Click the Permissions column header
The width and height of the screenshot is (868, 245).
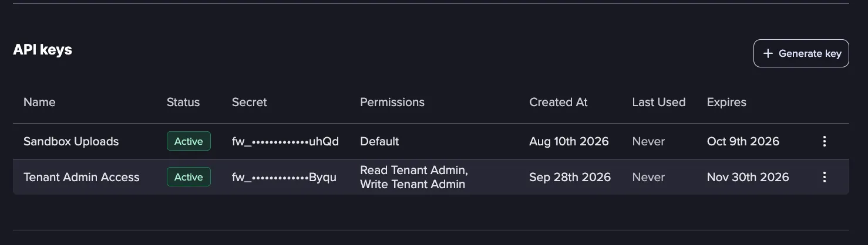click(392, 102)
